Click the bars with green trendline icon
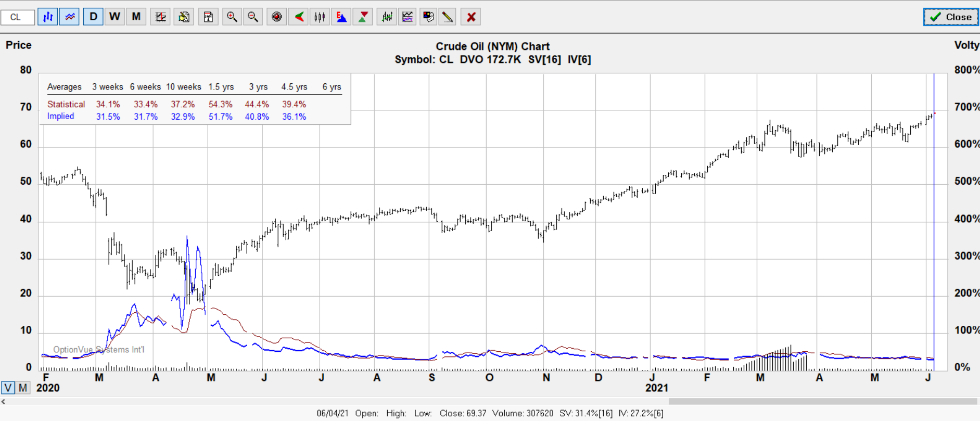 pos(387,17)
